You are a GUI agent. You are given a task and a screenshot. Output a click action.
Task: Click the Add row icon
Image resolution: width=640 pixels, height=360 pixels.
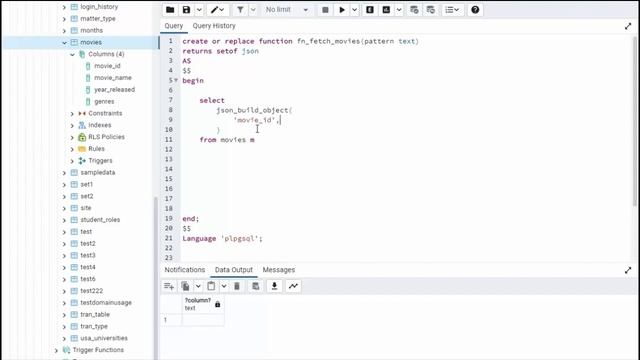[169, 286]
